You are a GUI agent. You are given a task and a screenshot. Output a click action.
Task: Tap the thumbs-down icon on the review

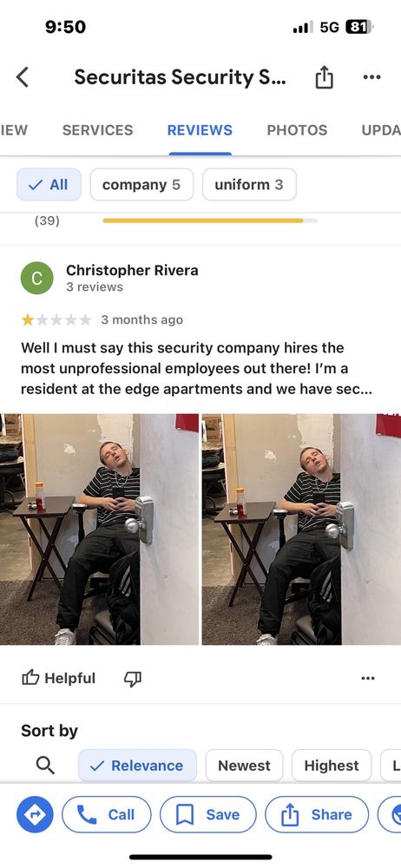[133, 679]
